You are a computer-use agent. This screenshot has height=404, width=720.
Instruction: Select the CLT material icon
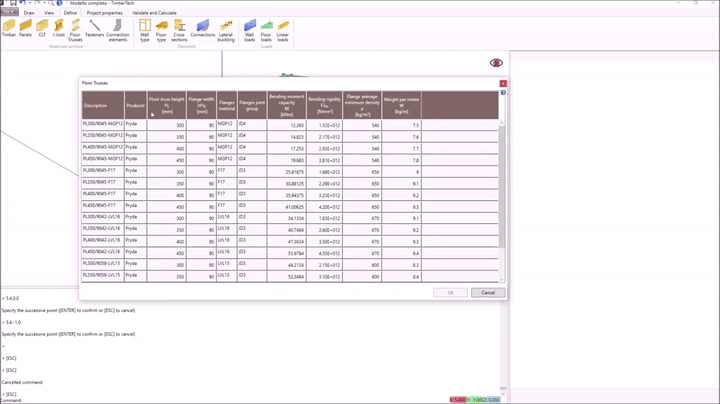[x=42, y=27]
